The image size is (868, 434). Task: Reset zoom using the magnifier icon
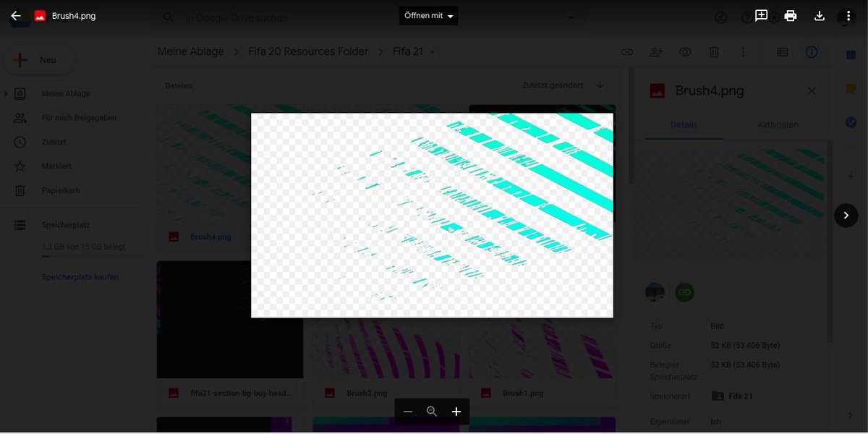point(432,412)
